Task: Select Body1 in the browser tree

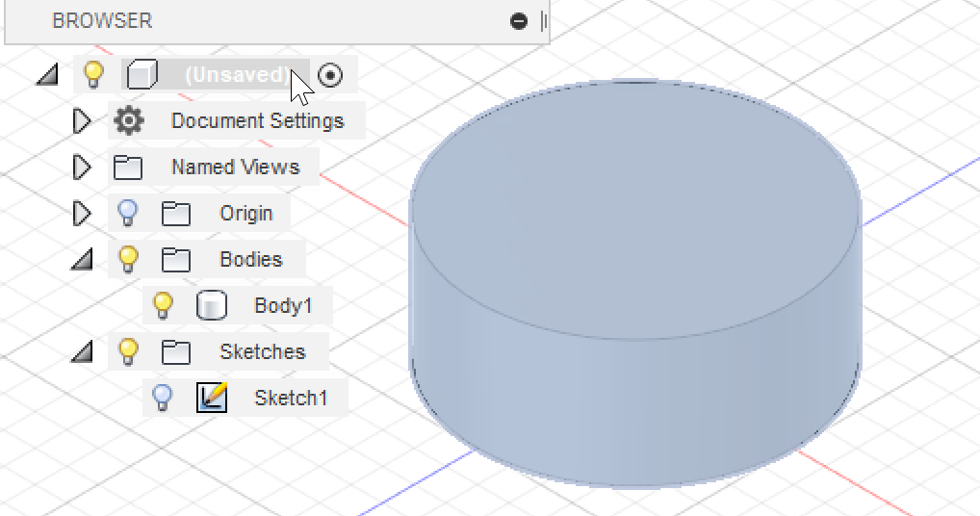Action: tap(283, 305)
